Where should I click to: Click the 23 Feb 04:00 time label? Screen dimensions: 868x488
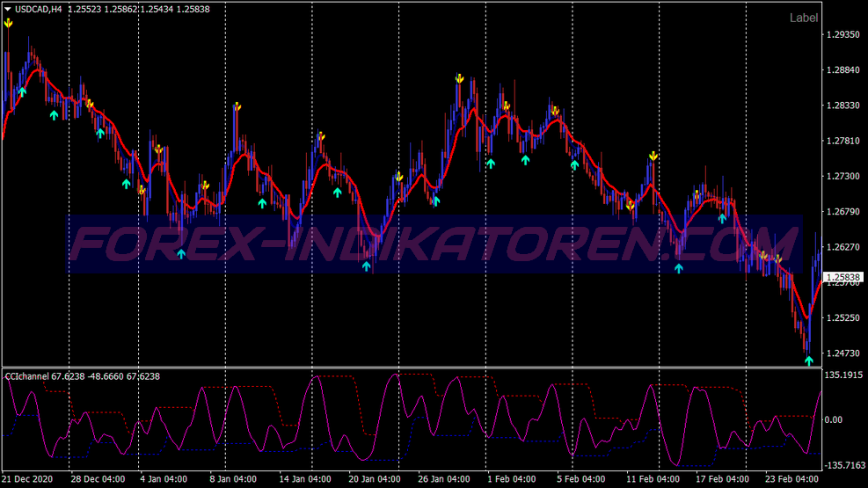coord(791,479)
